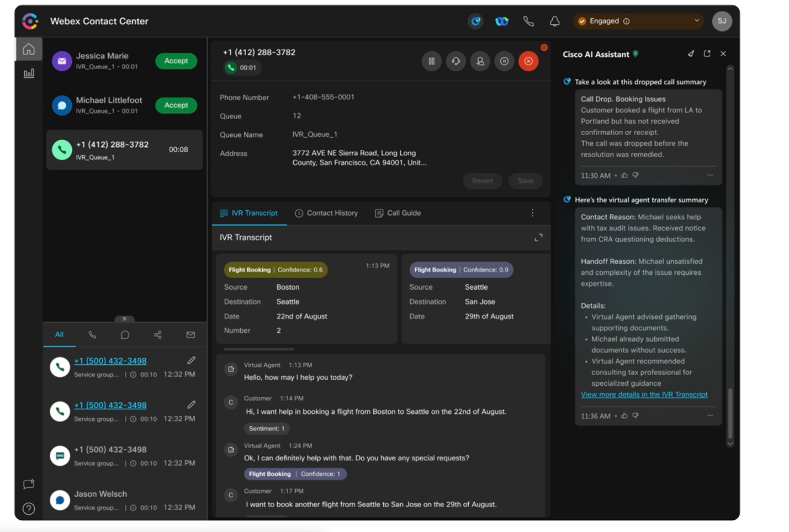This screenshot has height=532, width=789.
Task: Put the call on hold
Action: click(x=431, y=61)
